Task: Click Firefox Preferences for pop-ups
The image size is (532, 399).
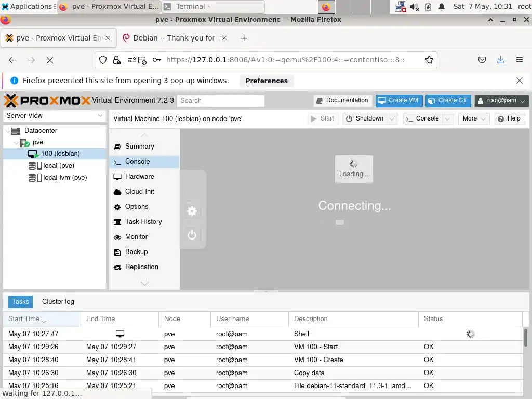Action: click(x=267, y=81)
